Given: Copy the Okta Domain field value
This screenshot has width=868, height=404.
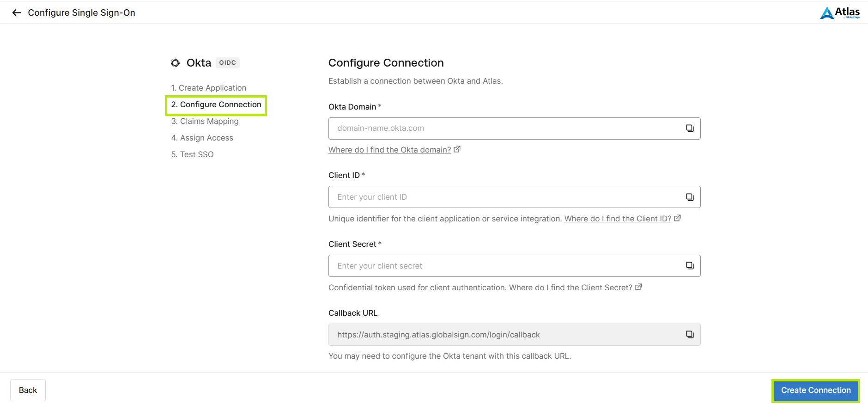Looking at the screenshot, I should click(690, 129).
